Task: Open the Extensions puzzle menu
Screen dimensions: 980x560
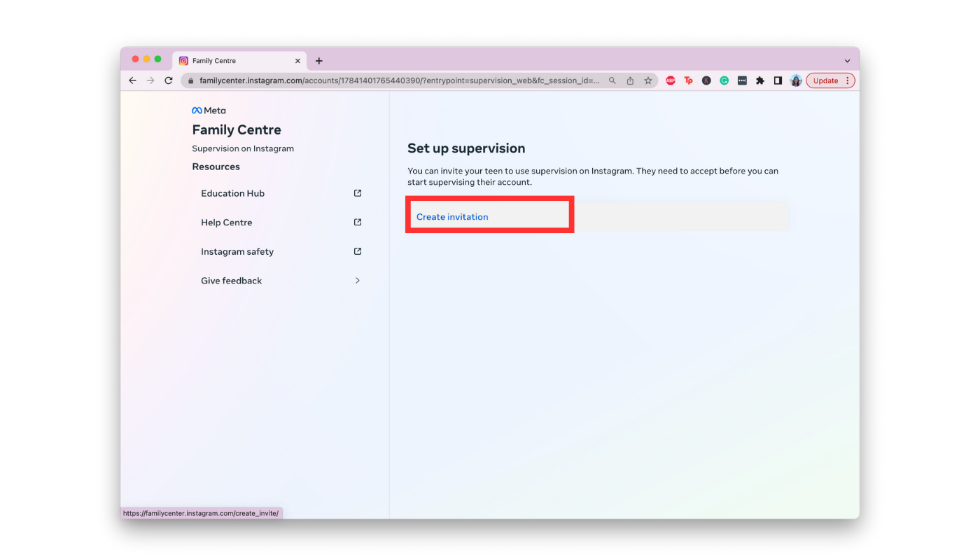Action: pyautogui.click(x=760, y=80)
